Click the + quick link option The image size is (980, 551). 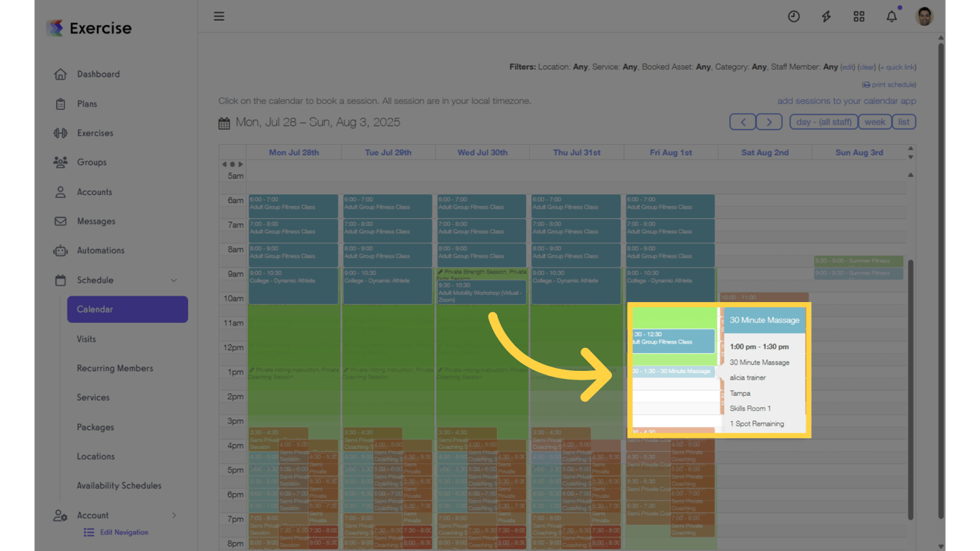click(897, 67)
